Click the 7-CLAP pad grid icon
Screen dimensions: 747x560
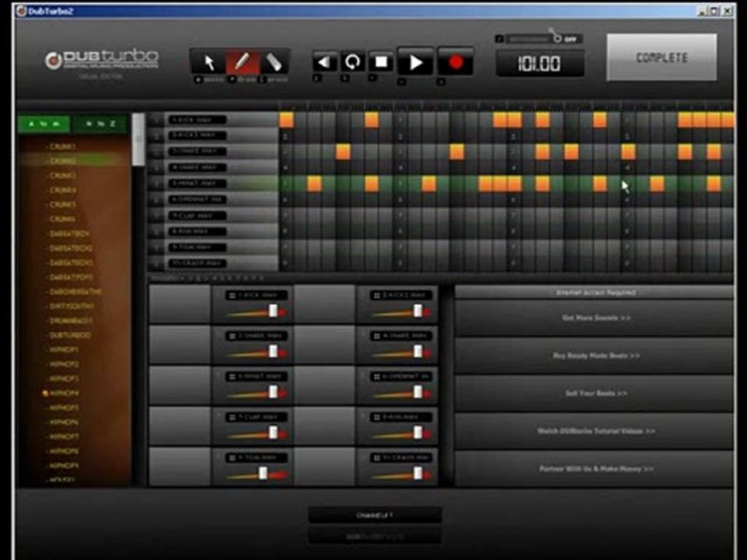(x=232, y=417)
